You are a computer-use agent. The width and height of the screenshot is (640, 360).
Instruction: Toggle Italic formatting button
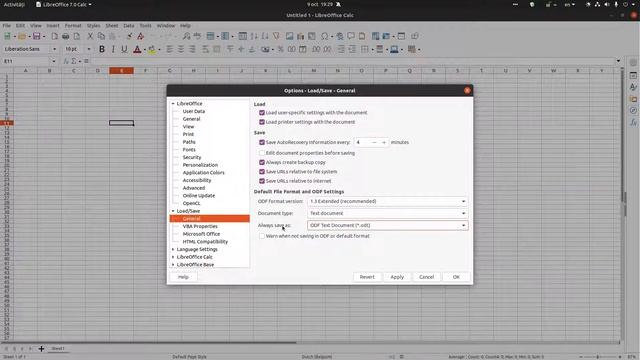tap(113, 49)
